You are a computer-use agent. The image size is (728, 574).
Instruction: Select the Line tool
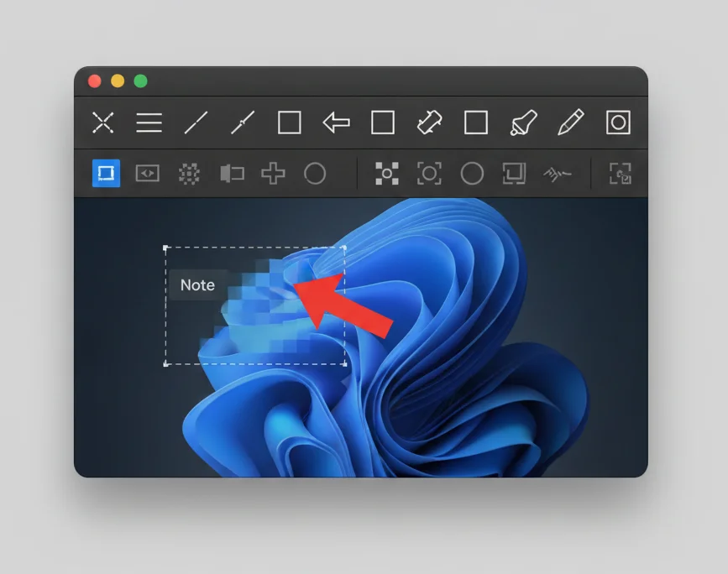[195, 122]
